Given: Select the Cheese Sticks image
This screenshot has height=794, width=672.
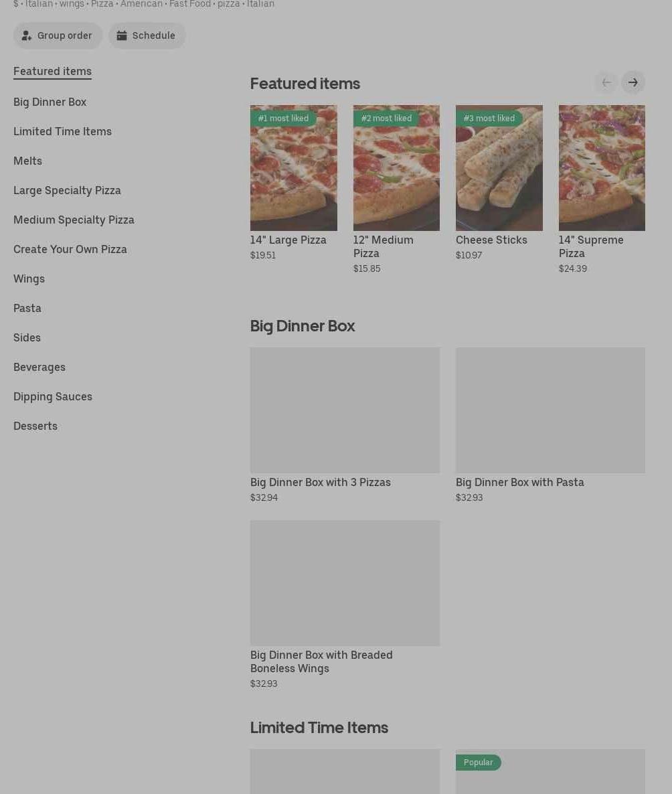Looking at the screenshot, I should coord(499,167).
